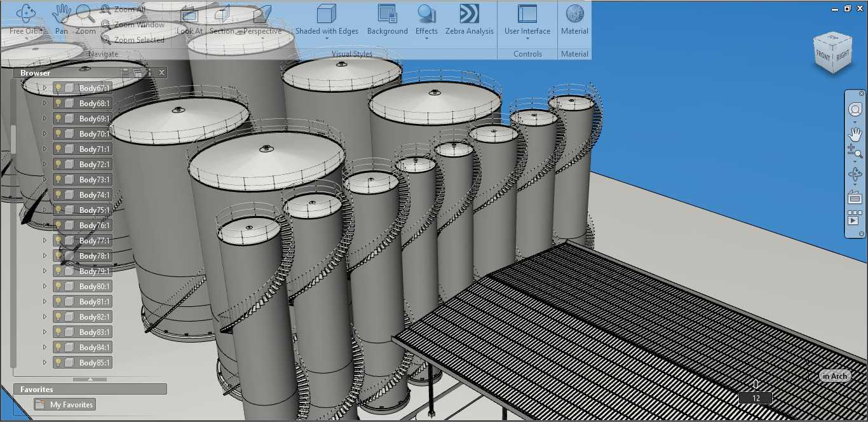
Task: Expand the Body72:1 tree node
Action: tap(44, 164)
